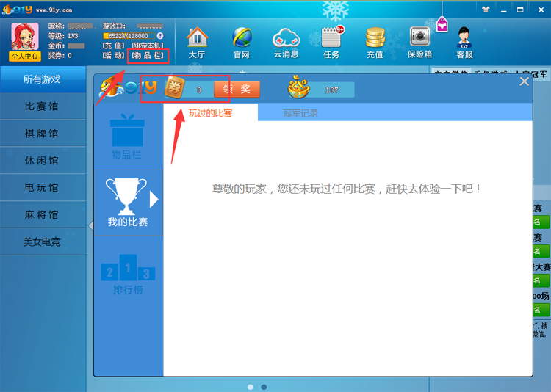
Task: Close the 物品栏 dialog with X
Action: point(524,81)
